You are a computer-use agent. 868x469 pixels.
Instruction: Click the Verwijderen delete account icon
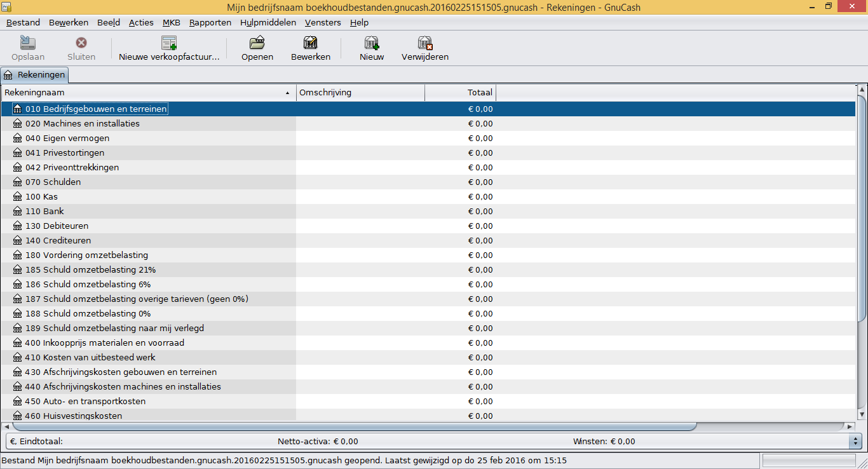[x=425, y=43]
